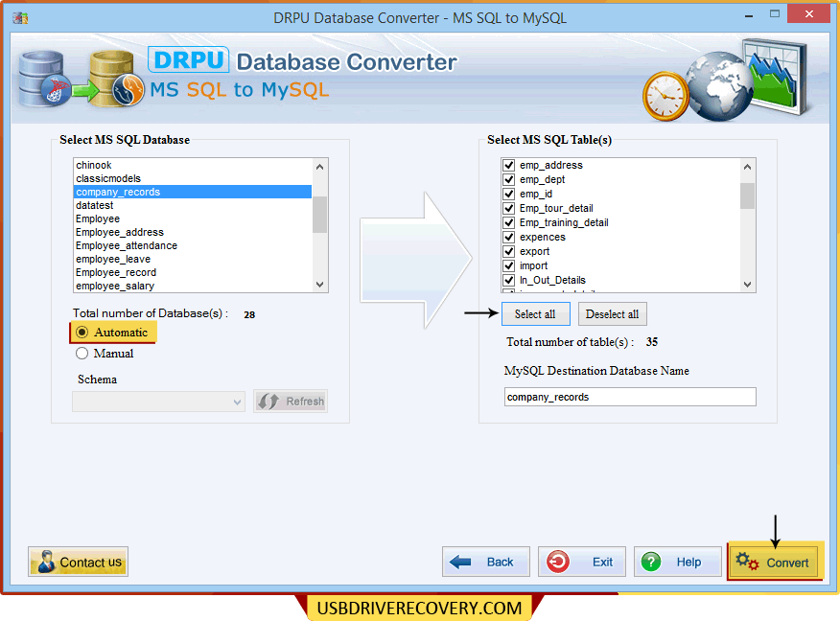Click table list scroll down arrow
The height and width of the screenshot is (621, 840).
click(747, 285)
